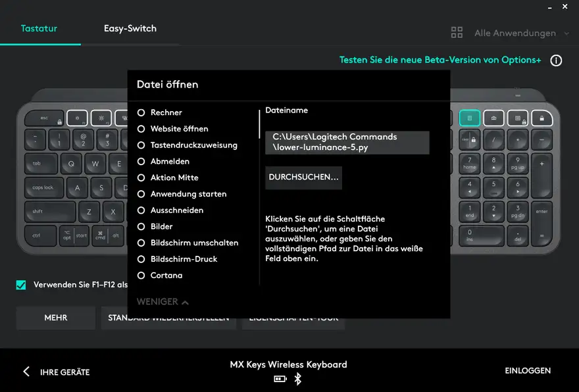Click the ctrl key on keyboard image
This screenshot has width=579, height=392.
(40, 235)
